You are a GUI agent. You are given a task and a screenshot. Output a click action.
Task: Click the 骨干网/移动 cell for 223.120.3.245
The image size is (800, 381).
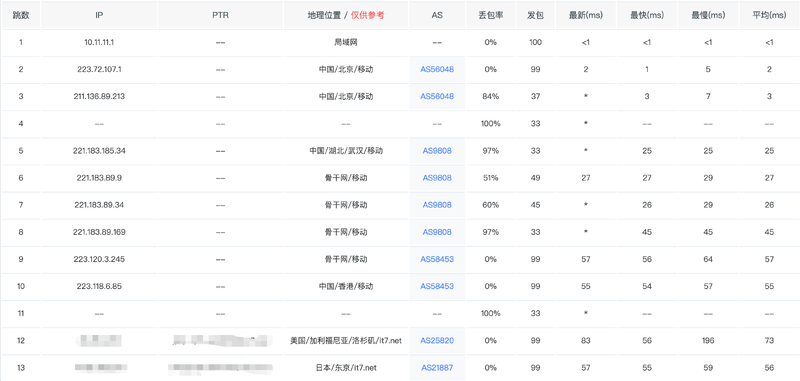coord(346,259)
